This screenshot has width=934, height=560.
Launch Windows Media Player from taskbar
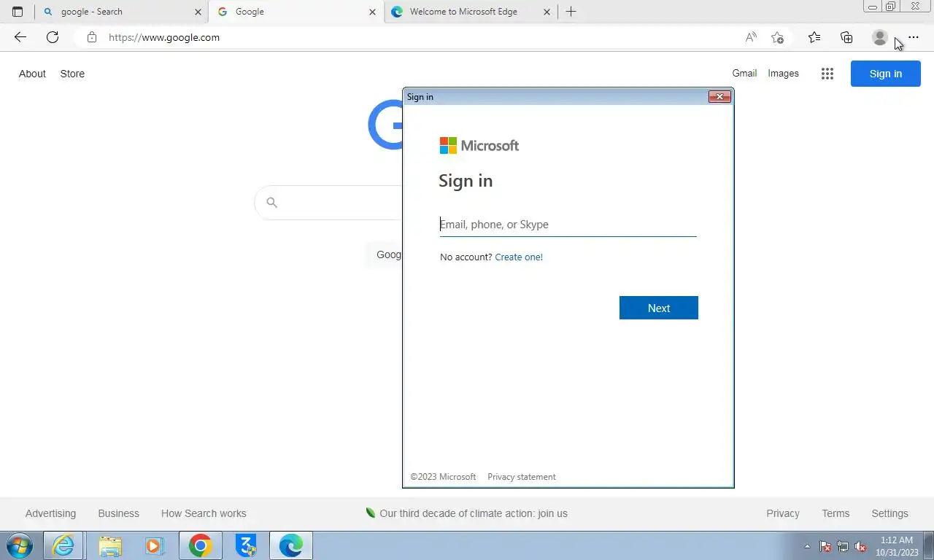click(154, 545)
